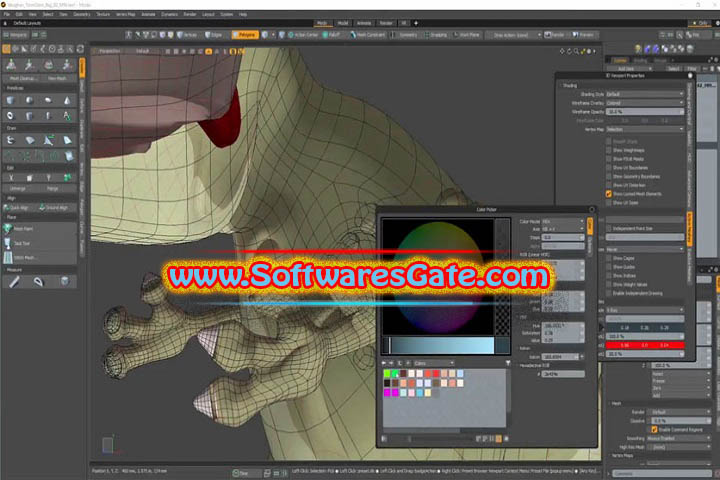Select the Cone primitive tool
The width and height of the screenshot is (720, 480).
click(x=67, y=100)
